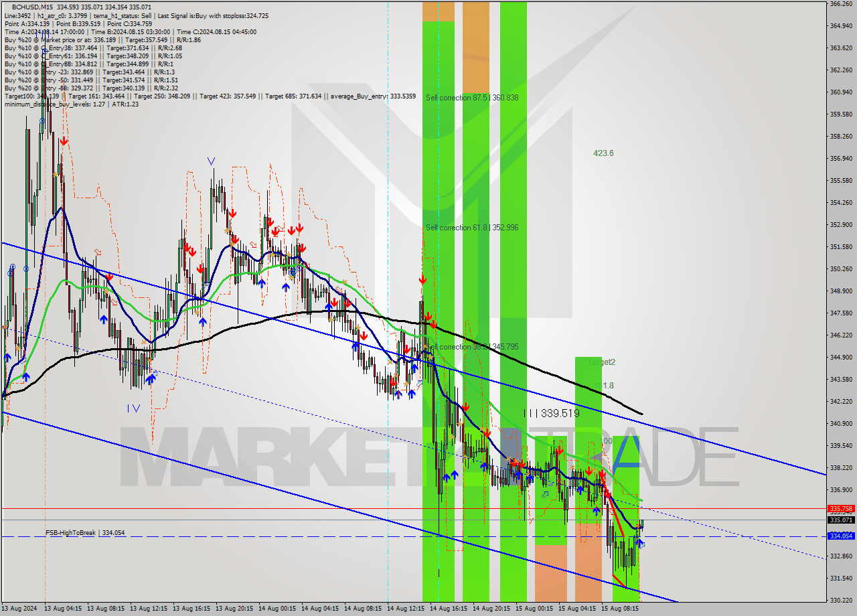
Task: Select the 'Buy %20 @ Market price' line
Action: [102, 40]
